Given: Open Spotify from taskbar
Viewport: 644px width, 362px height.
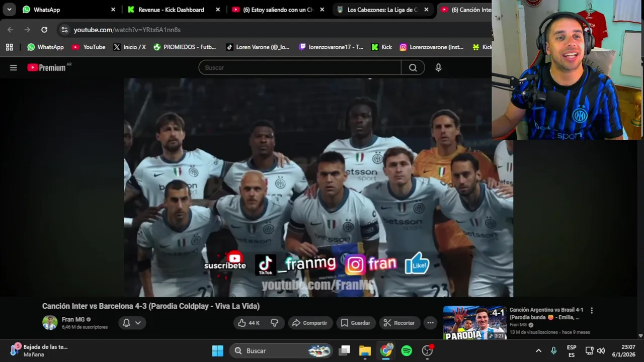Looking at the screenshot, I should click(407, 350).
